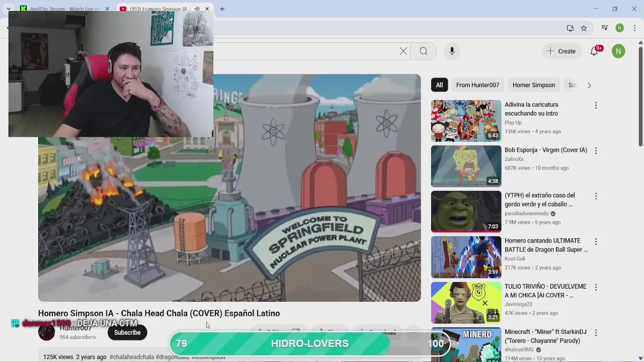Open options for Bob Esponja Virgen video

coord(596,151)
